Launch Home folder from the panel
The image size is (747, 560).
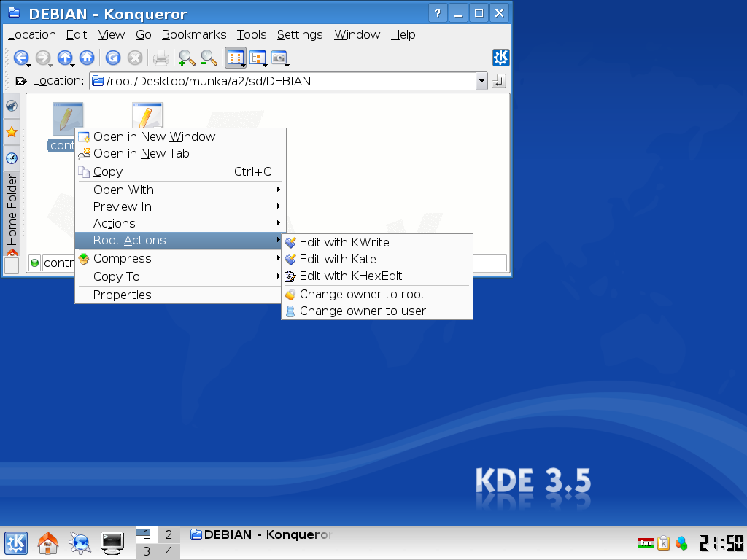pos(47,542)
